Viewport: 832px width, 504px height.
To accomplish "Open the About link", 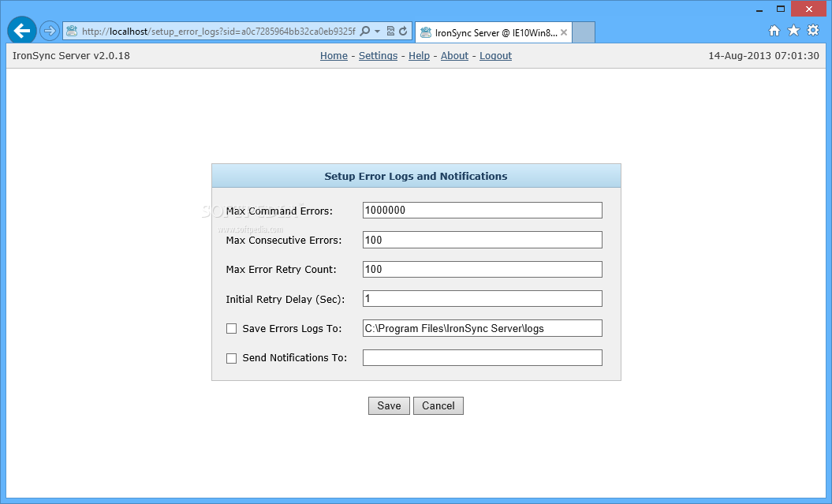I will pyautogui.click(x=455, y=56).
